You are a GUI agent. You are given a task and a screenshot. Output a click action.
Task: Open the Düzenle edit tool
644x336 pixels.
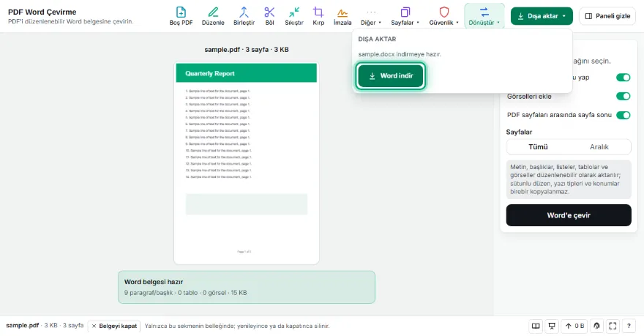coord(213,16)
